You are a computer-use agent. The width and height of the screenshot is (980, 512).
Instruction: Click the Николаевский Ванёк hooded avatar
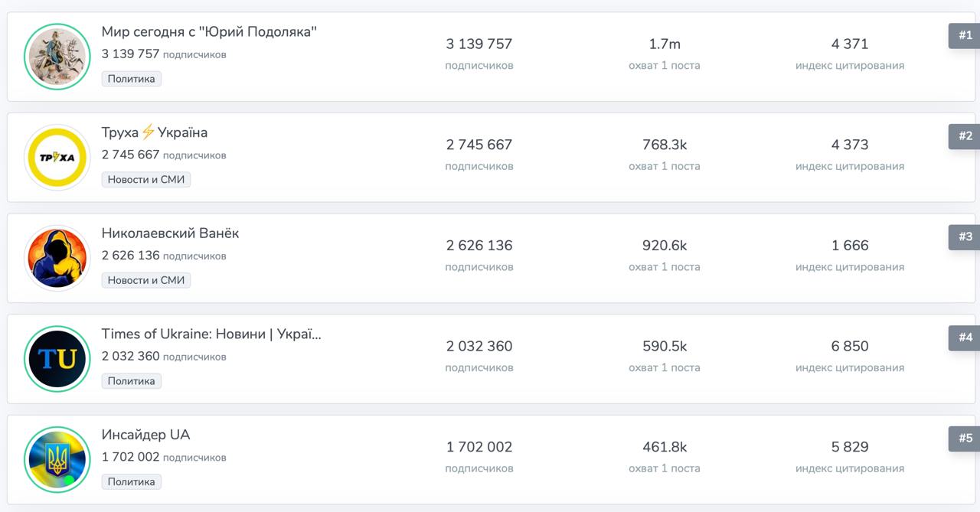57,258
